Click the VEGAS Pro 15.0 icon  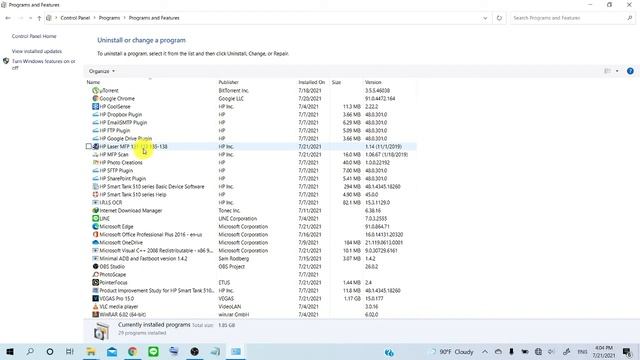tap(96, 298)
